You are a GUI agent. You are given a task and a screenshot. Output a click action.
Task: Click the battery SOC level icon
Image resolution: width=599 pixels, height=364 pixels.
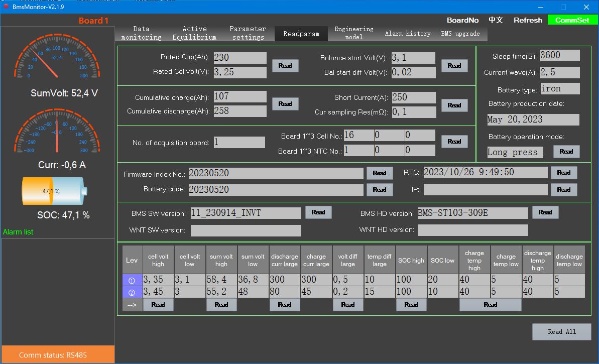54,191
